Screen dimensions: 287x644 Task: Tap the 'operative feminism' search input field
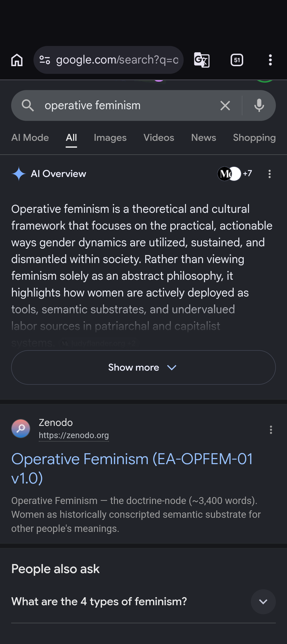(128, 105)
